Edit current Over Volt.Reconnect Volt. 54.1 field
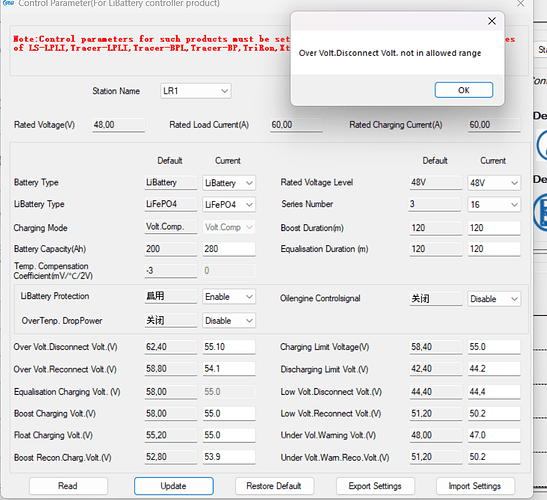 coord(229,369)
